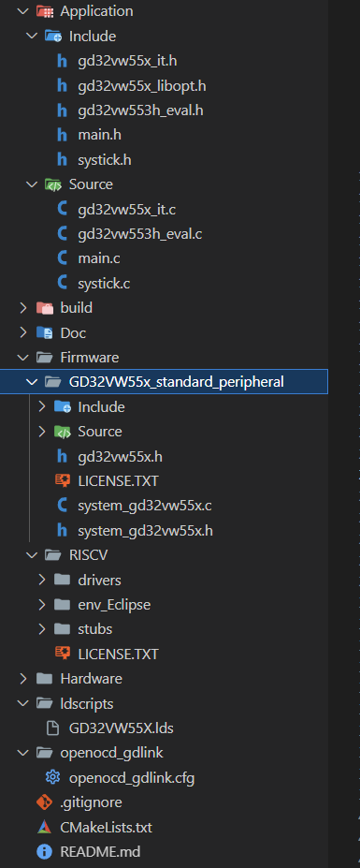Click the CMake triangle icon for CMakeLists.txt
This screenshot has width=360, height=868.
coord(44,827)
